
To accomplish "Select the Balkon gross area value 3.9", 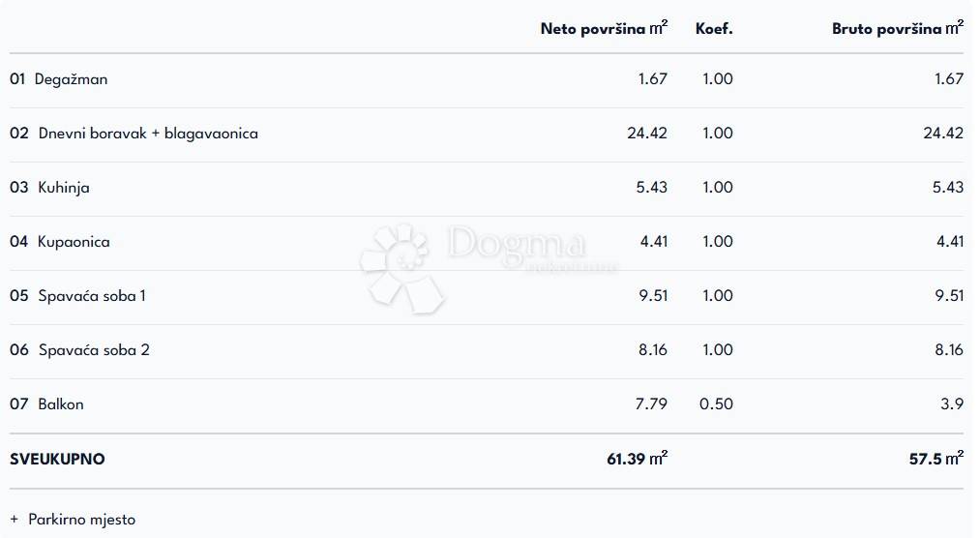I will point(952,404).
